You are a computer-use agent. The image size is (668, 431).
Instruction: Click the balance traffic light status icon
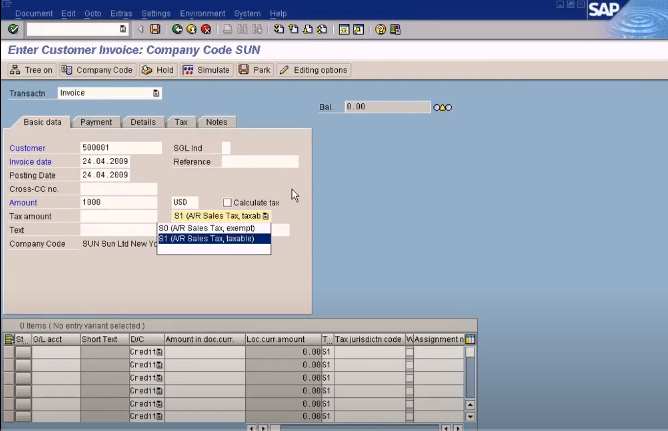click(x=443, y=107)
